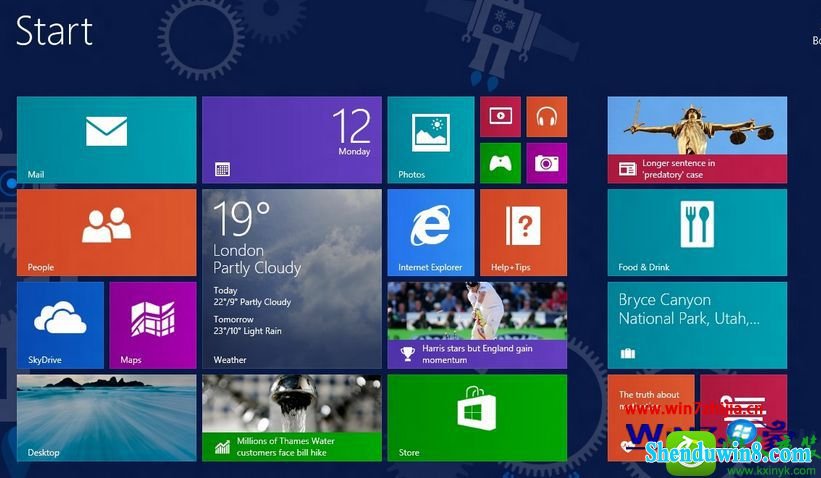Open the Food & Drink tile
Image resolution: width=821 pixels, height=478 pixels.
click(697, 232)
